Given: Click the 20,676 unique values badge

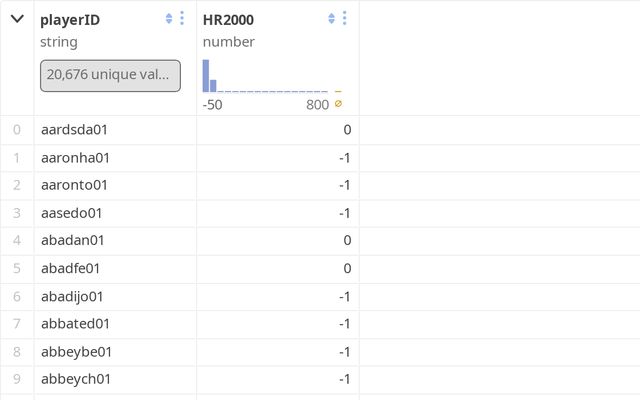Looking at the screenshot, I should click(x=110, y=75).
